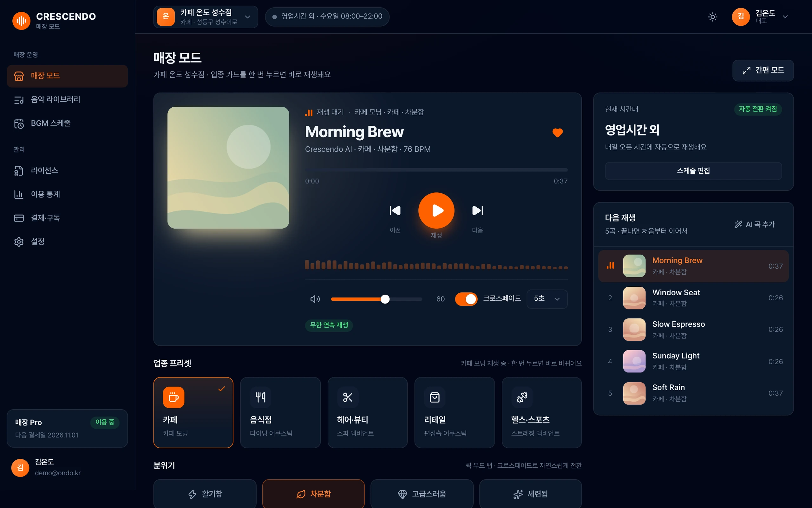The image size is (812, 508).
Task: Click the 온 store badge icon
Action: pyautogui.click(x=166, y=17)
